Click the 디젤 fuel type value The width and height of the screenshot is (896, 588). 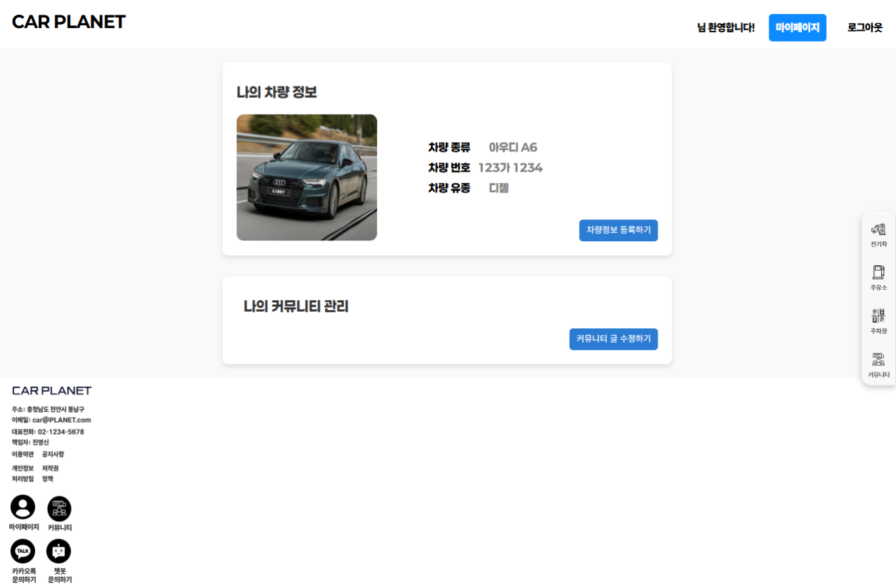coord(499,188)
